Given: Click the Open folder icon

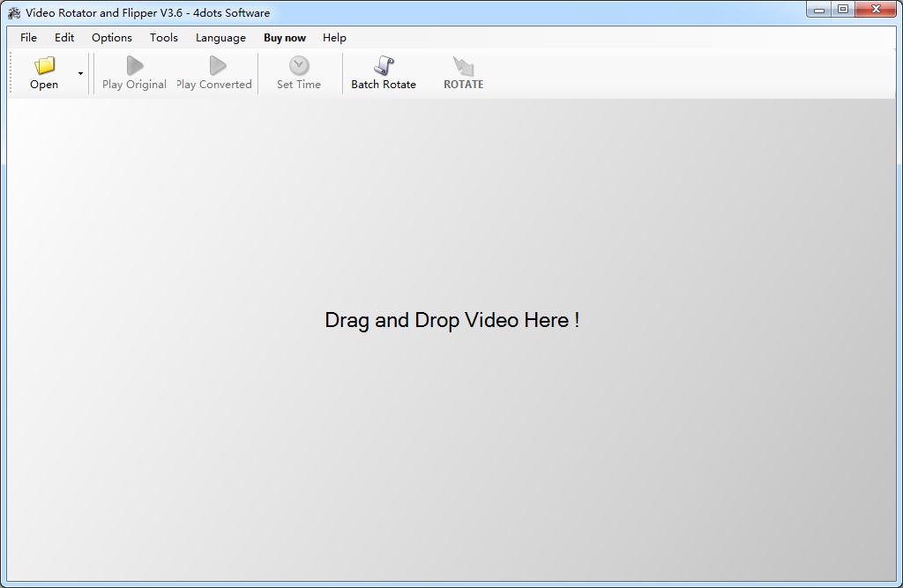Looking at the screenshot, I should click(44, 66).
